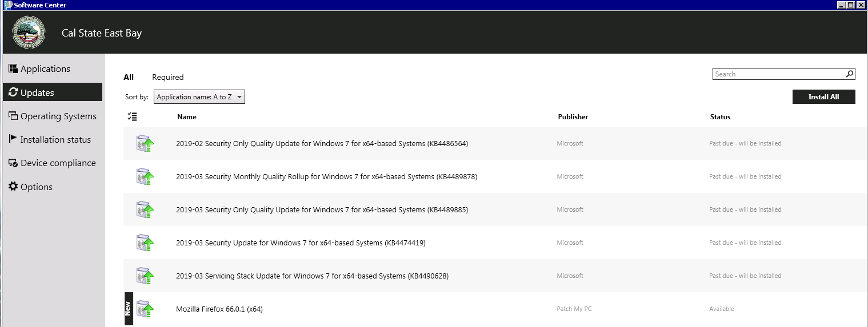Sort by the Publisher column header
Viewport: 868px width, 327px height.
573,117
